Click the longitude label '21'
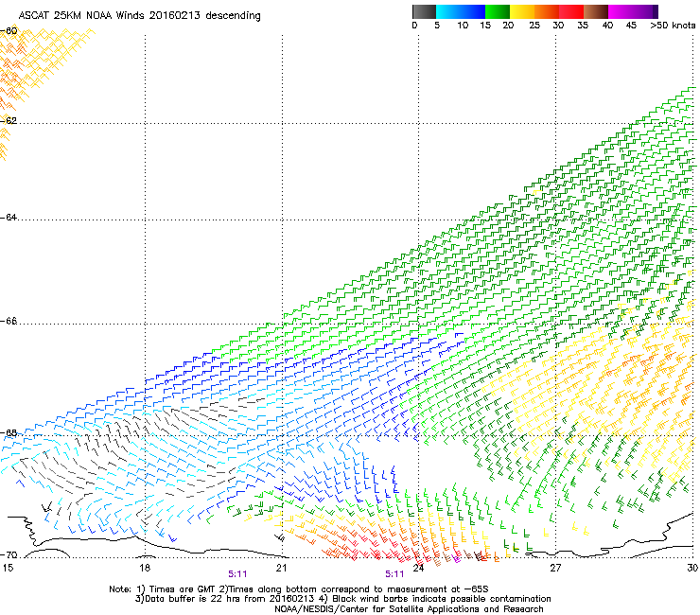Screen dimensions: 700x615 281,568
